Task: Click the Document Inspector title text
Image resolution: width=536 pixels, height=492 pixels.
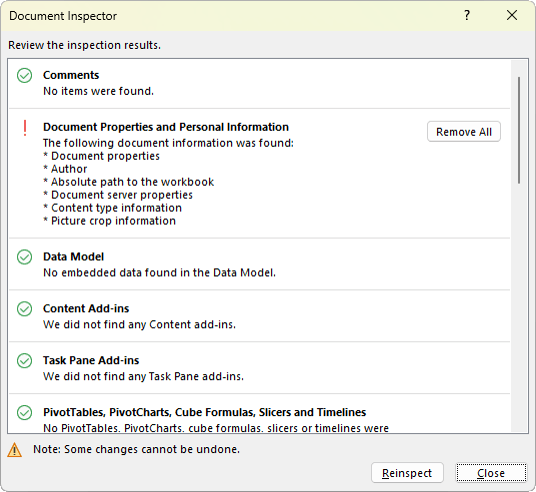Action: tap(63, 16)
